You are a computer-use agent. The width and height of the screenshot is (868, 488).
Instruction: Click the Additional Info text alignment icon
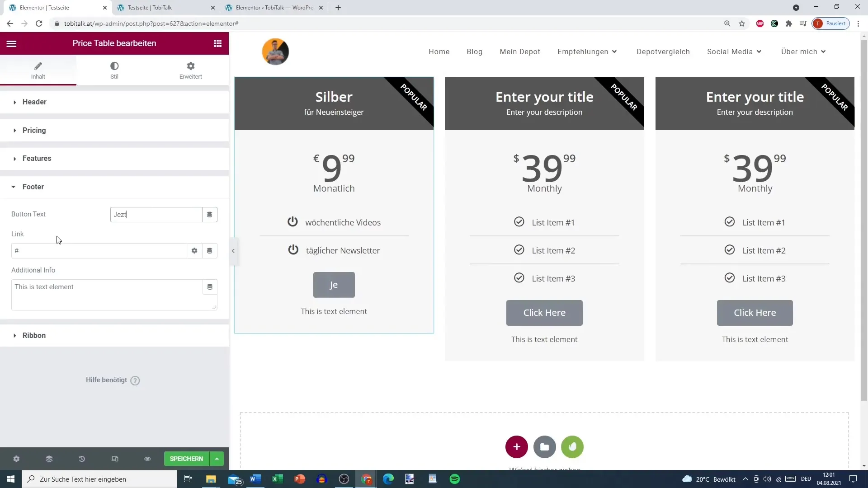tap(210, 287)
